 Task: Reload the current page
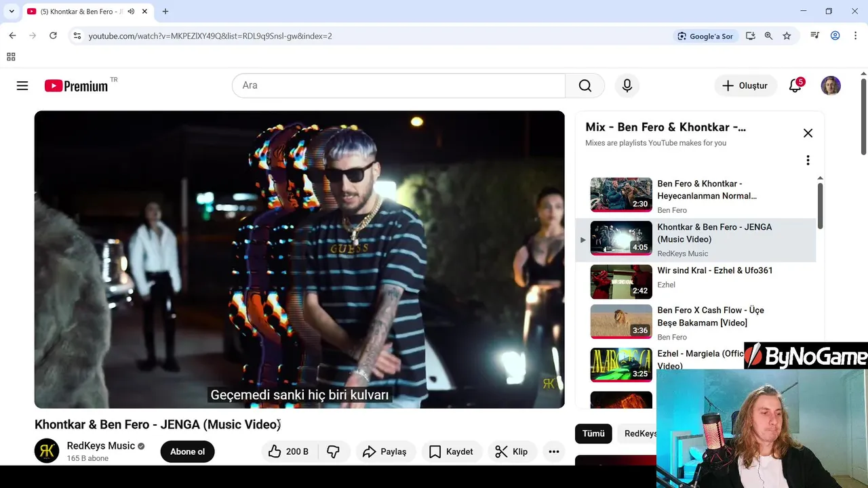point(53,36)
